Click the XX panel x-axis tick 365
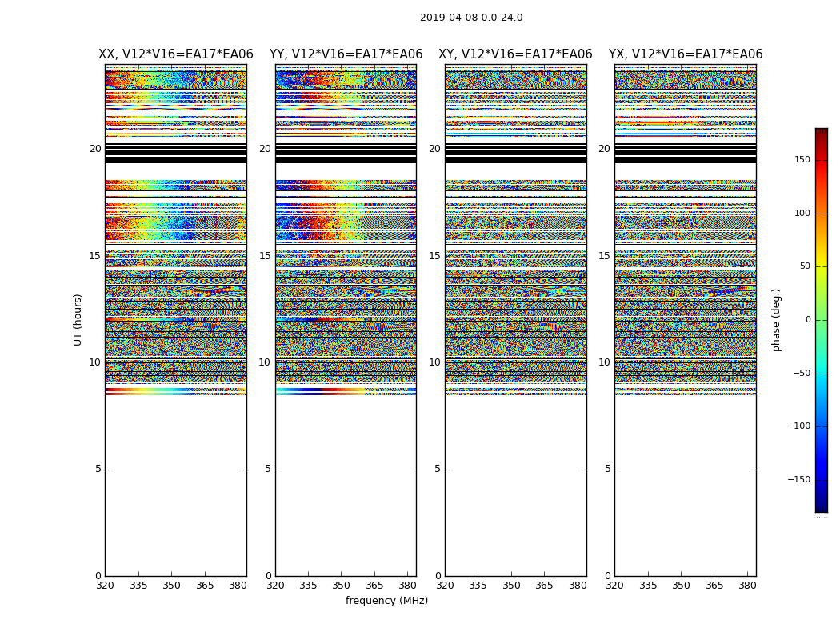 click(205, 586)
